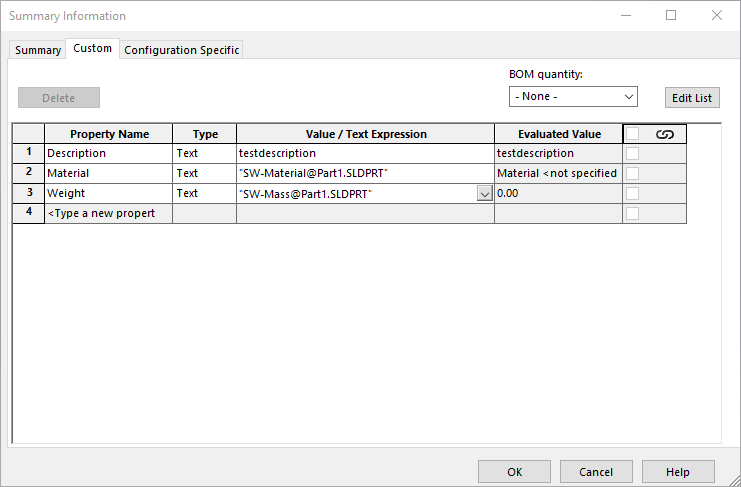The height and width of the screenshot is (487, 741).
Task: Click the empty Type cell in row 4
Action: pos(205,214)
